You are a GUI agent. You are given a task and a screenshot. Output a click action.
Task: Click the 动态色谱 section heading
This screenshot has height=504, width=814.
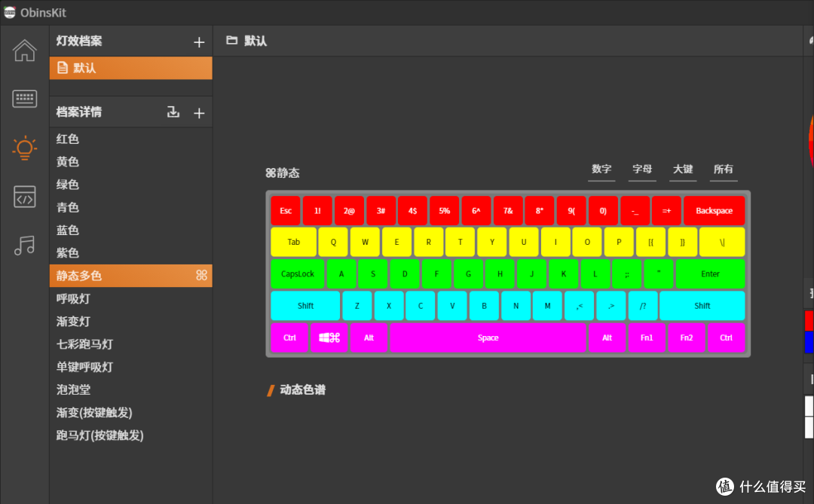pos(303,389)
